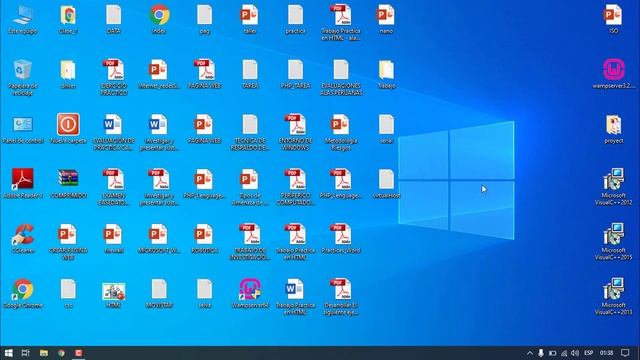
Task: Select the serial file icon
Action: [386, 129]
